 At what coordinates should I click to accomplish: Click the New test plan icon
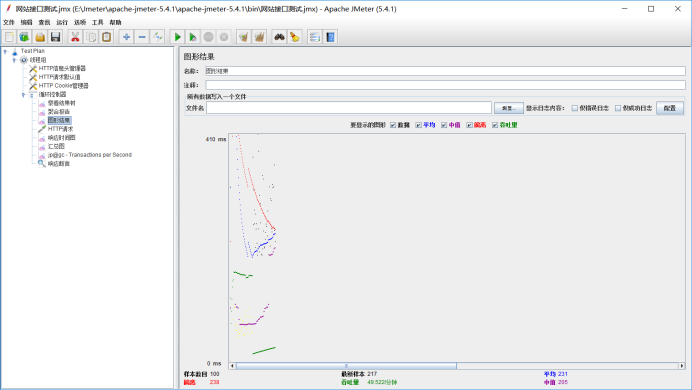pyautogui.click(x=9, y=37)
